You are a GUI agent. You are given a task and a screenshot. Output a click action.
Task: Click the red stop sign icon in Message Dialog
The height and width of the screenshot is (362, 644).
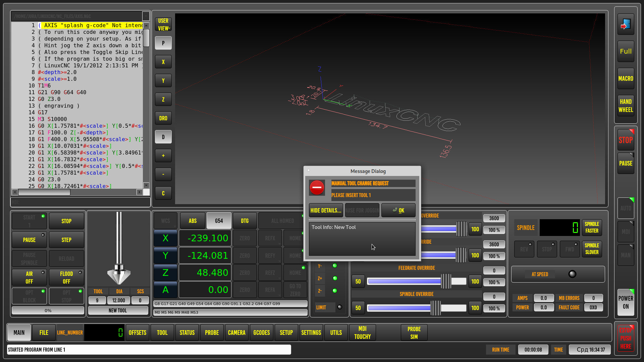(x=317, y=187)
